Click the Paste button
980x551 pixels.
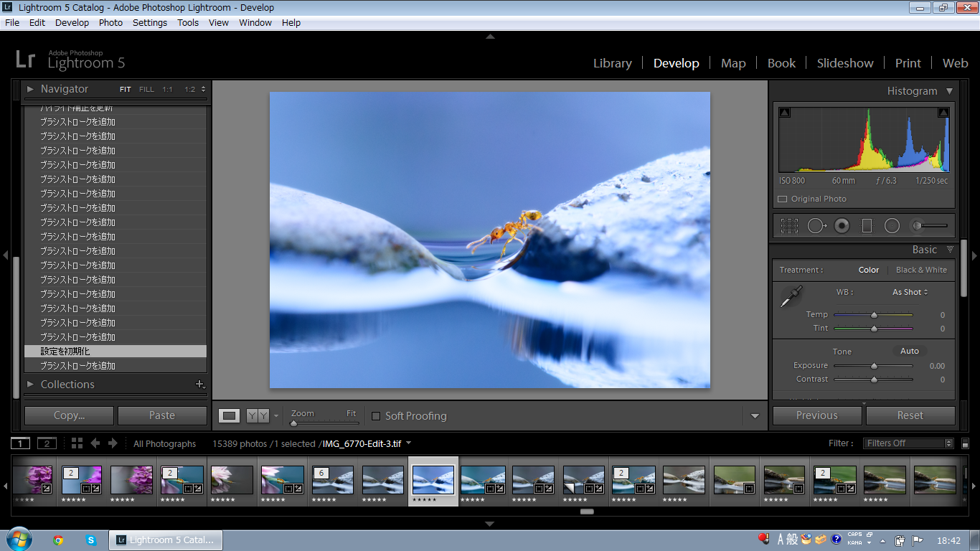[162, 415]
